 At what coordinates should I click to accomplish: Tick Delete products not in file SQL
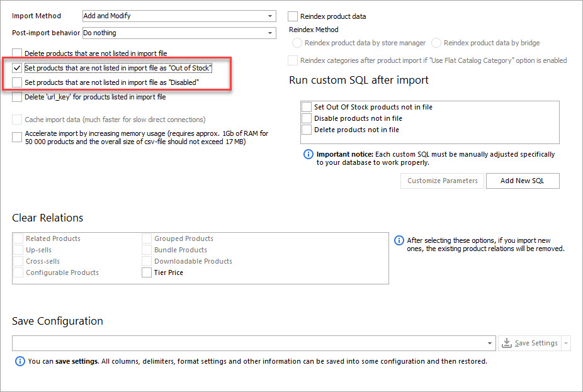(x=307, y=130)
